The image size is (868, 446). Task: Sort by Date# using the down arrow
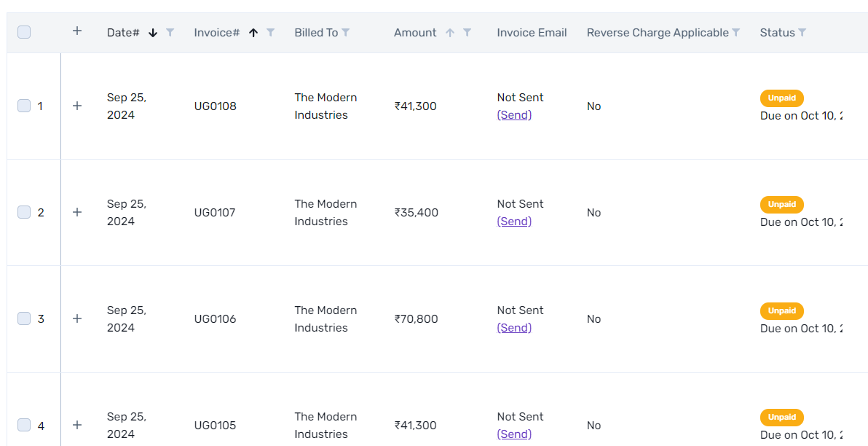point(153,33)
